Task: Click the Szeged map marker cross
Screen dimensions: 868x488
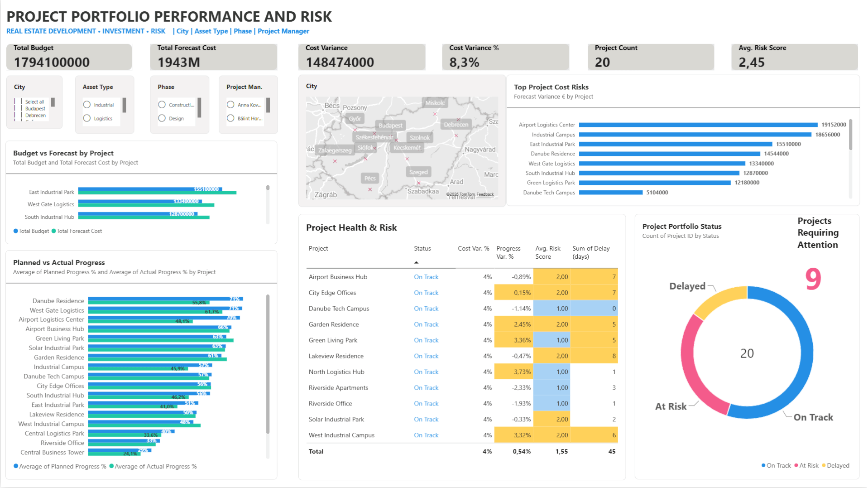Action: click(x=418, y=183)
